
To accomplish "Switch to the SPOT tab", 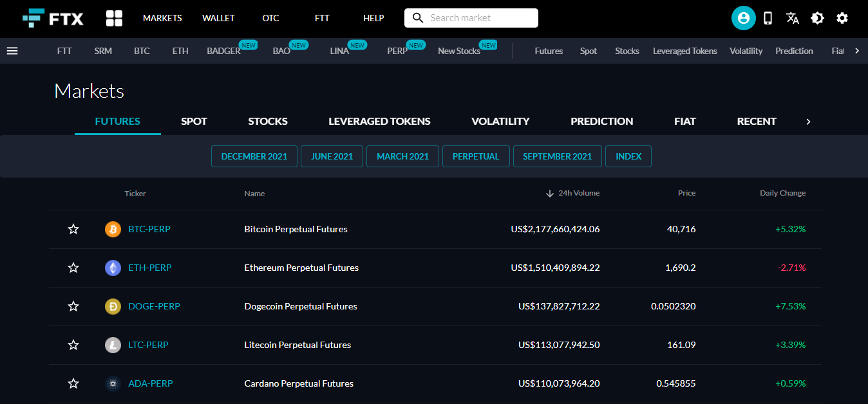I will 194,121.
